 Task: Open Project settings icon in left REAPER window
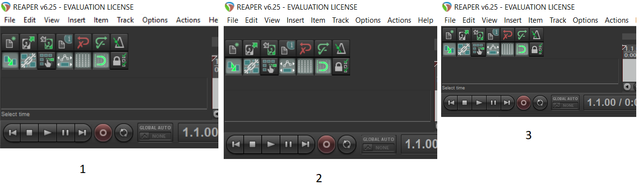[x=64, y=43]
